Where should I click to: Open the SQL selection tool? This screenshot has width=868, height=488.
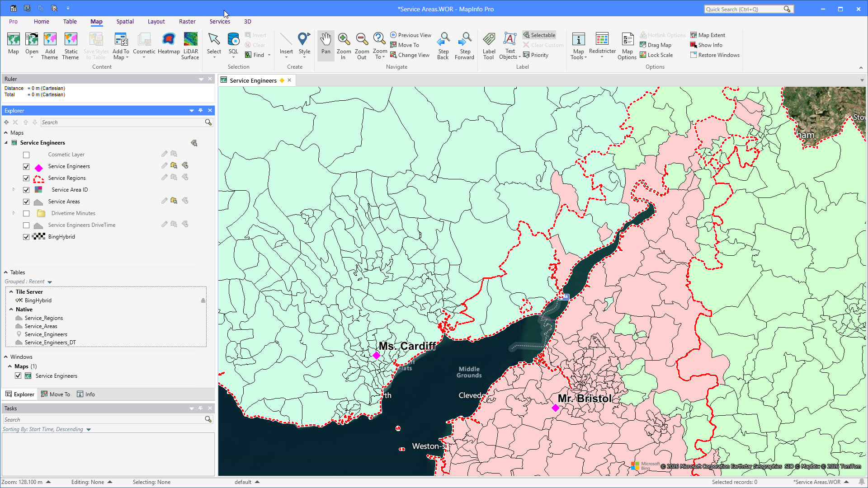tap(233, 45)
